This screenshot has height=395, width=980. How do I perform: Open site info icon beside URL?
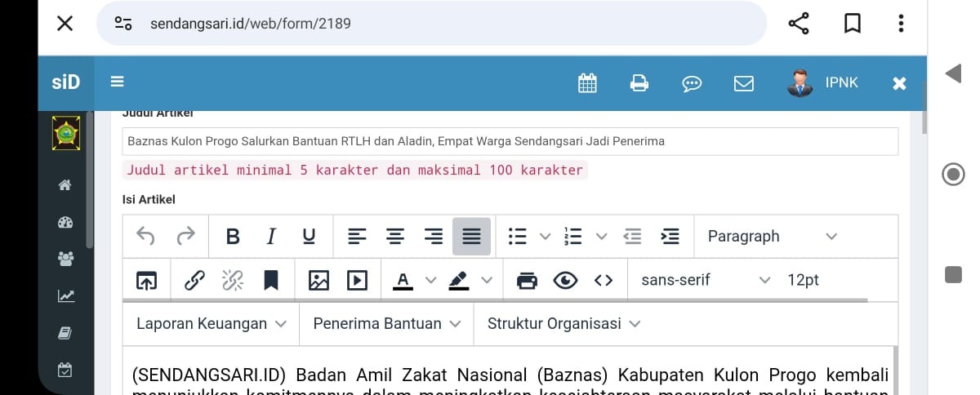point(123,24)
